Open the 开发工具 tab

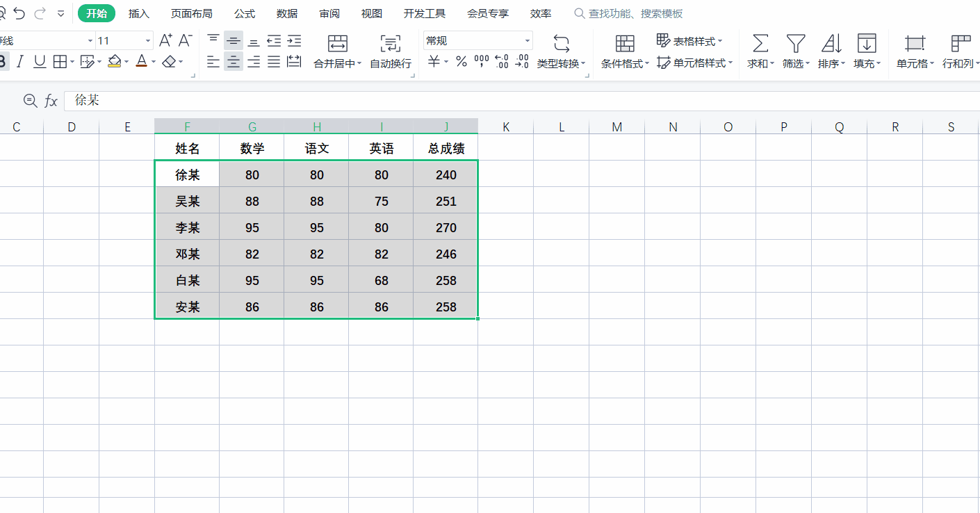pos(425,13)
